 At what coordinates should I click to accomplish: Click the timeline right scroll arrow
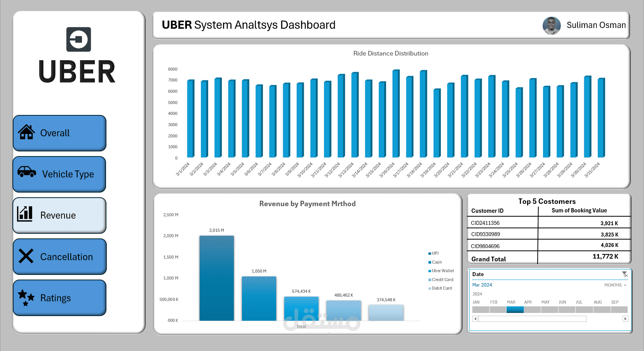(x=625, y=319)
